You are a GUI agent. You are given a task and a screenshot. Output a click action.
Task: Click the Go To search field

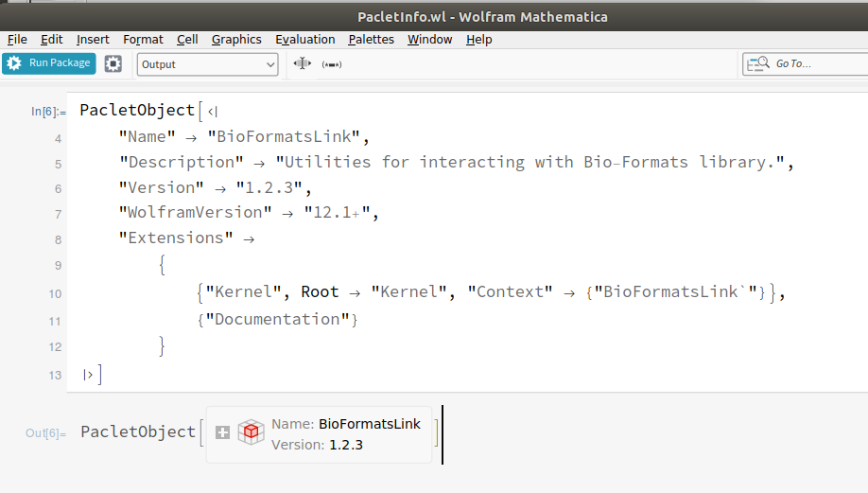[806, 63]
